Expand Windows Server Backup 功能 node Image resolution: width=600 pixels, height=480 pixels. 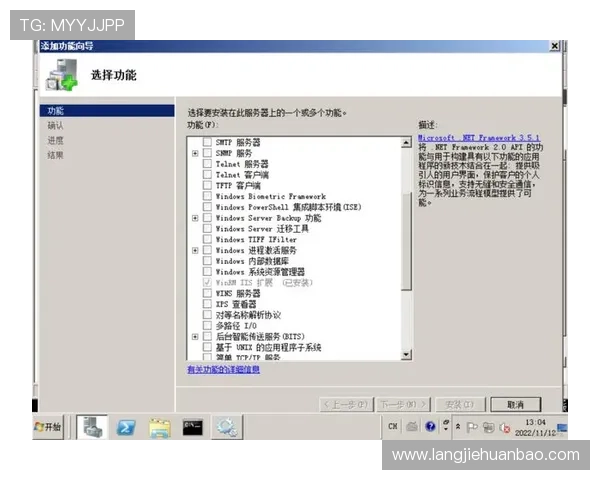click(x=195, y=218)
